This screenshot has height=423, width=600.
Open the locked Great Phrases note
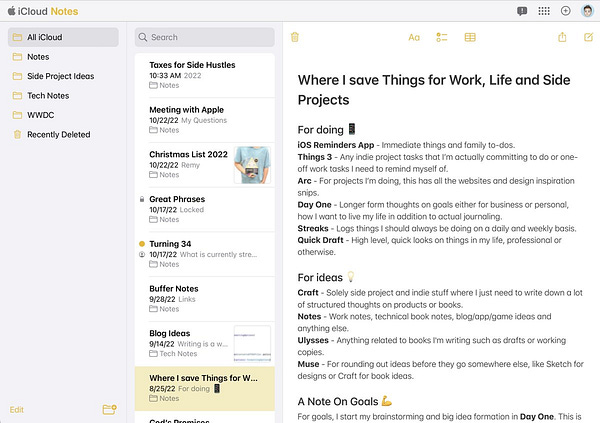pos(205,209)
